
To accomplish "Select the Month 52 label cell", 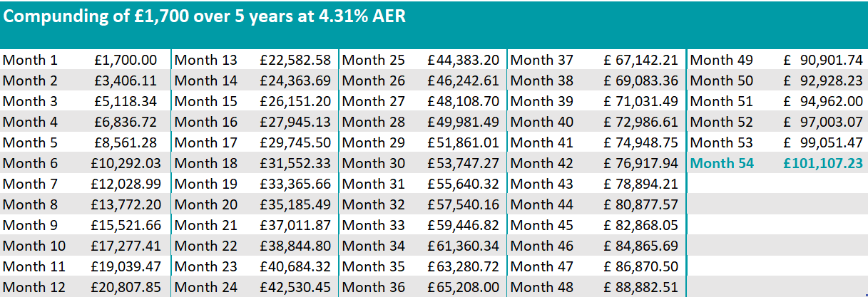I will [x=722, y=123].
